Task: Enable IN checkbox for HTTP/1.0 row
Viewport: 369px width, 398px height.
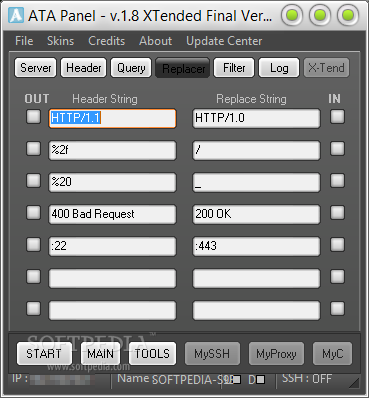Action: (x=337, y=117)
